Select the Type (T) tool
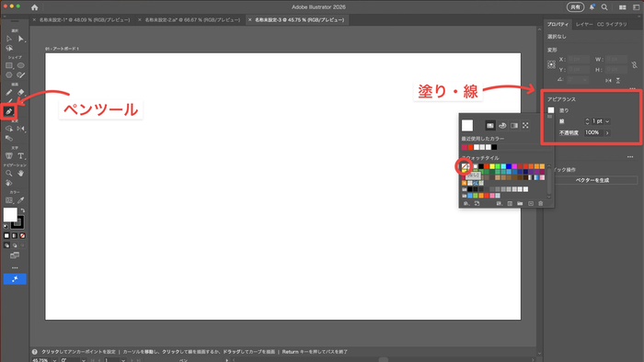 20,156
